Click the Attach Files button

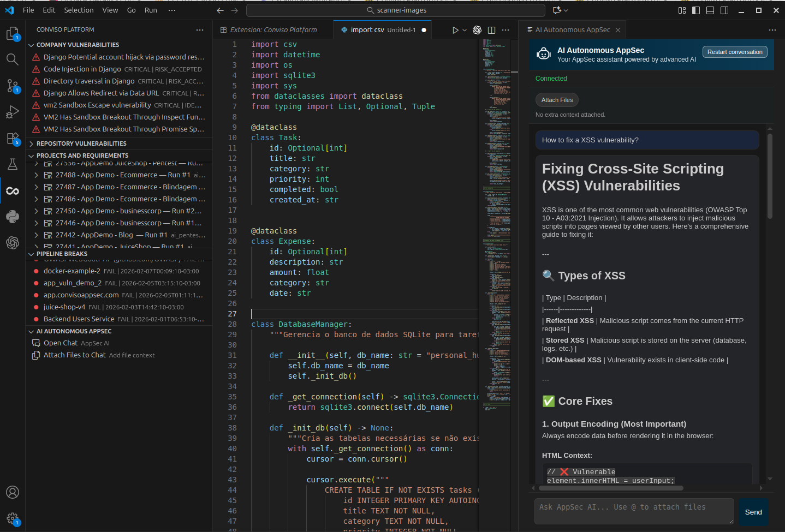557,100
